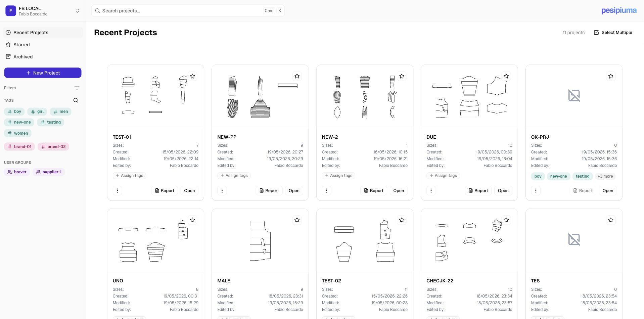This screenshot has height=319, width=644.
Task: Expand the +3 more tags on OK-PRJ
Action: 605,176
